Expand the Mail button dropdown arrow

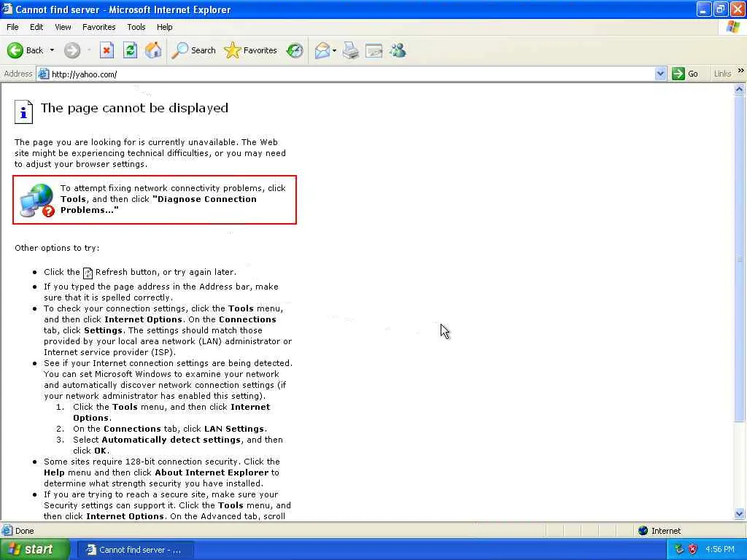tap(334, 50)
